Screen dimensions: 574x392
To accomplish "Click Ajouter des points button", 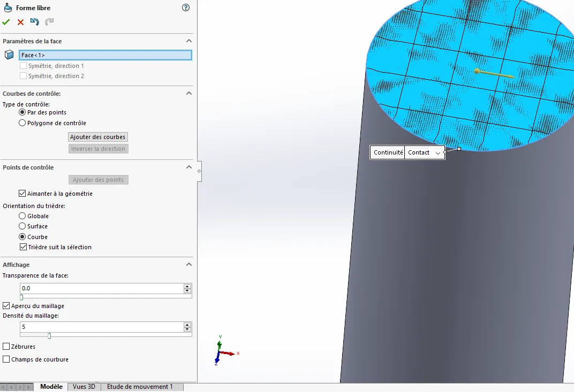I will [98, 180].
